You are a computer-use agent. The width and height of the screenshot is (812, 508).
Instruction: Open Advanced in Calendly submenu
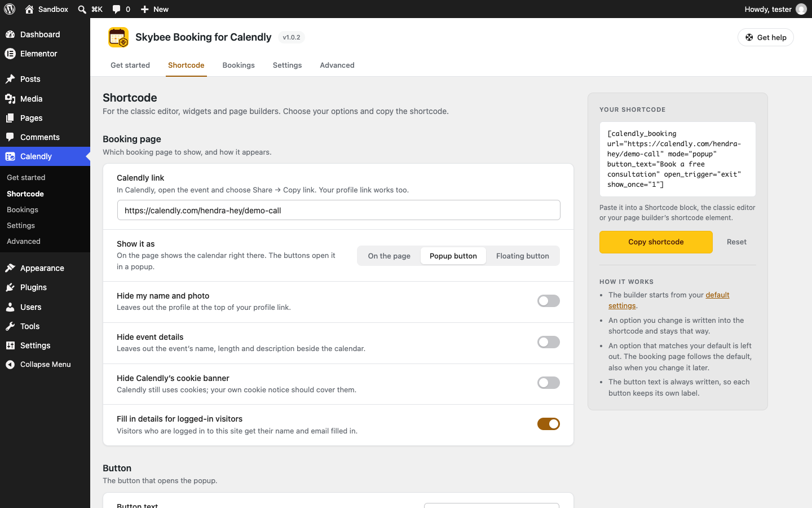[x=45, y=241]
